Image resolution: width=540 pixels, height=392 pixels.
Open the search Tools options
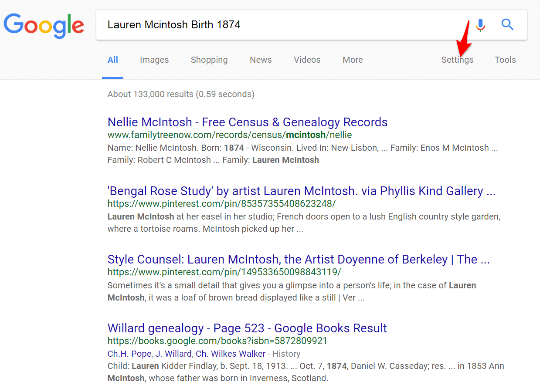point(505,60)
